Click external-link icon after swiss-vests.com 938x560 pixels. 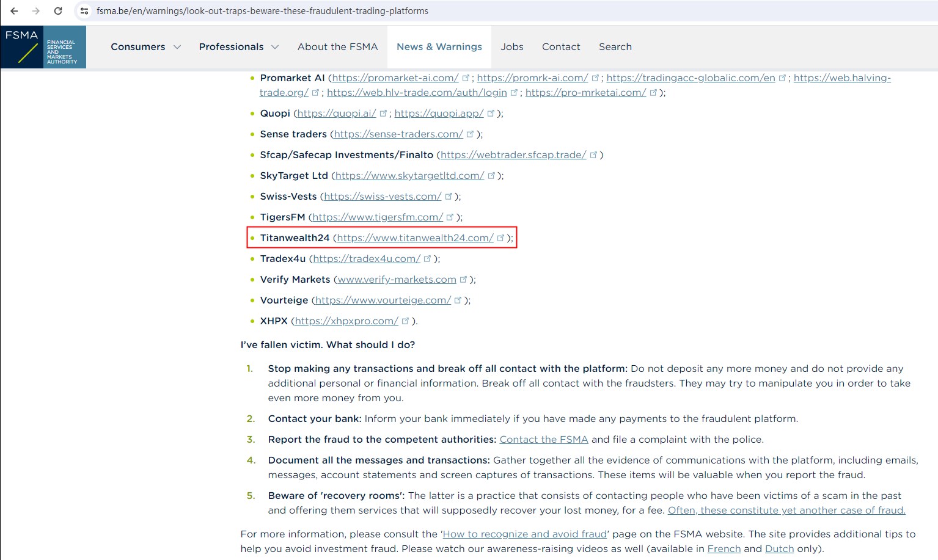(x=449, y=197)
